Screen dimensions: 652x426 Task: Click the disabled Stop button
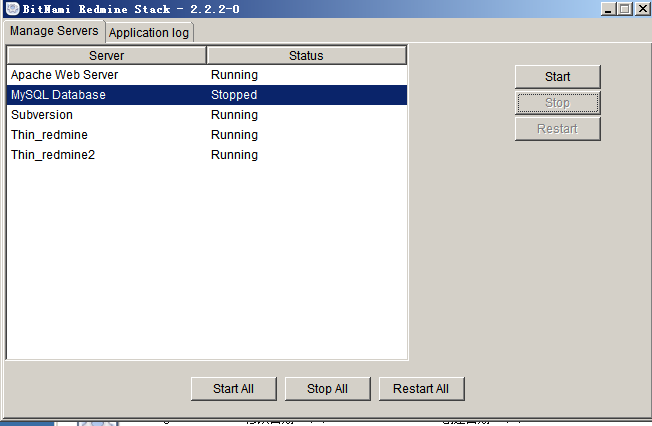[x=558, y=103]
